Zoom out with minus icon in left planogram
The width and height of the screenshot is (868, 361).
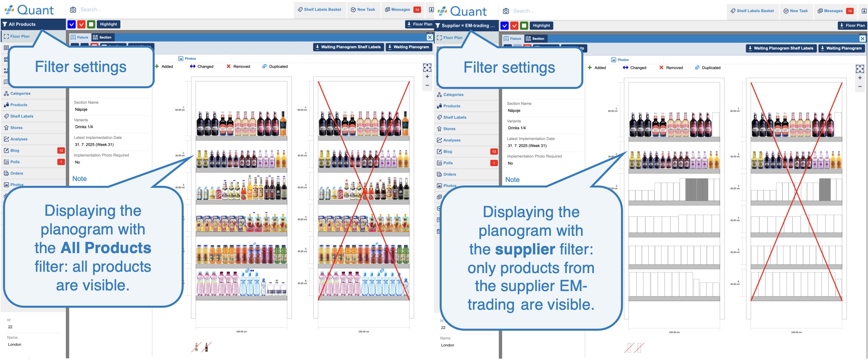[427, 86]
